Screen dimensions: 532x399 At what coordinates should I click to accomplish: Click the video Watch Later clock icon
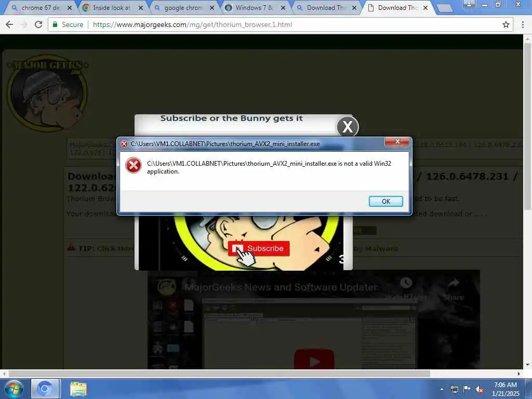(x=406, y=283)
